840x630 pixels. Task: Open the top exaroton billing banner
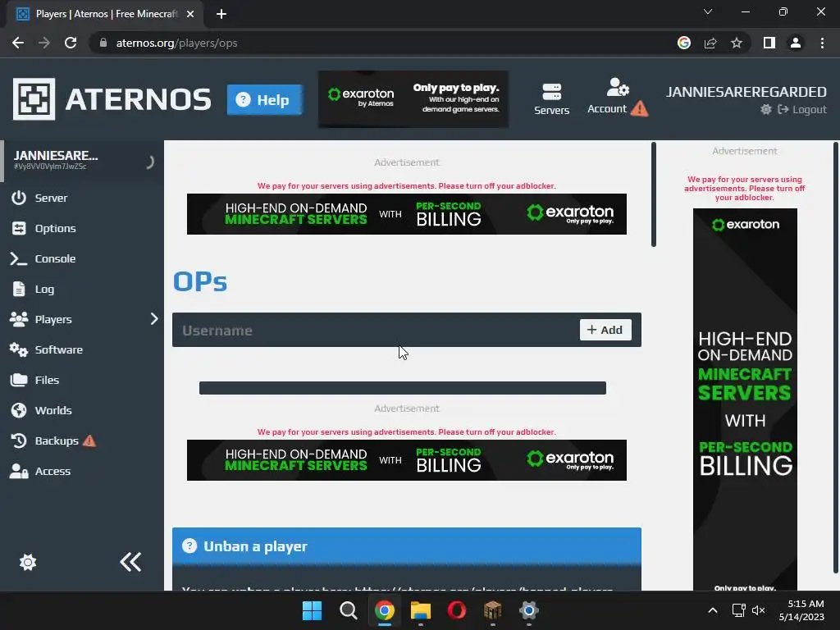(x=407, y=214)
